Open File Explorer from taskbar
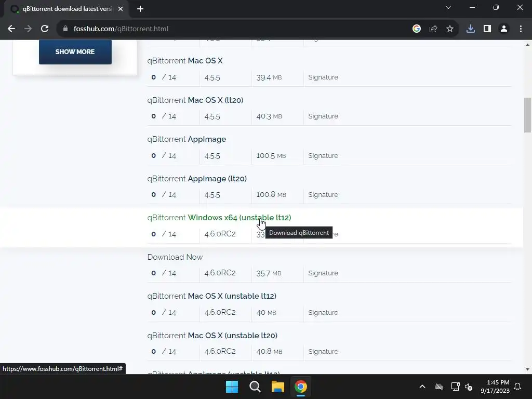 click(278, 387)
